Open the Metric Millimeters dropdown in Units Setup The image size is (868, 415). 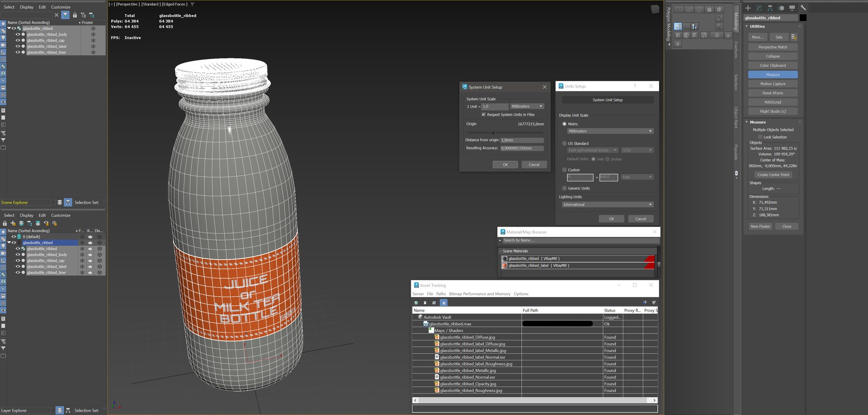610,131
